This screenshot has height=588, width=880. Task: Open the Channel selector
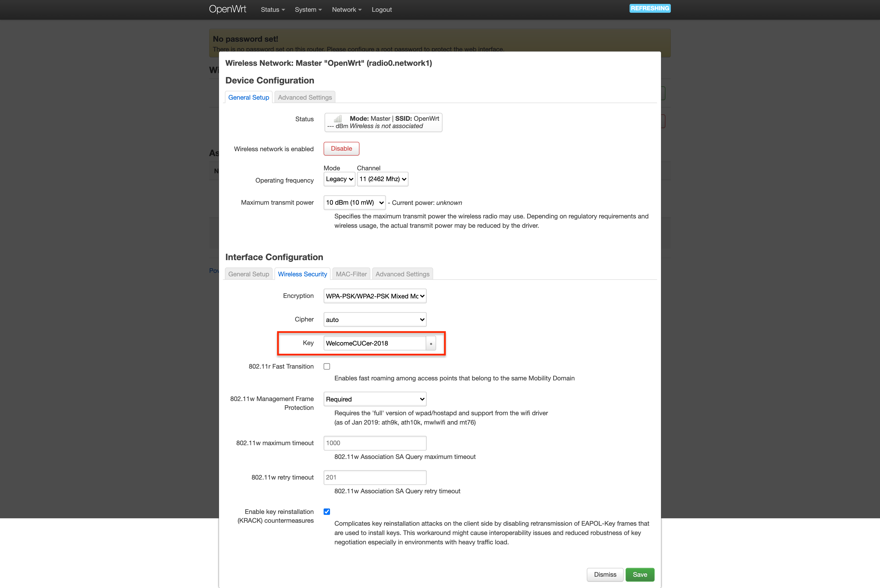tap(382, 179)
